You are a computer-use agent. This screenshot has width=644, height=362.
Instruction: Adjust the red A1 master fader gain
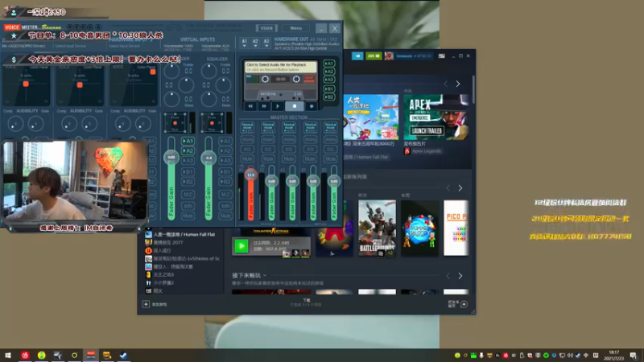point(250,175)
